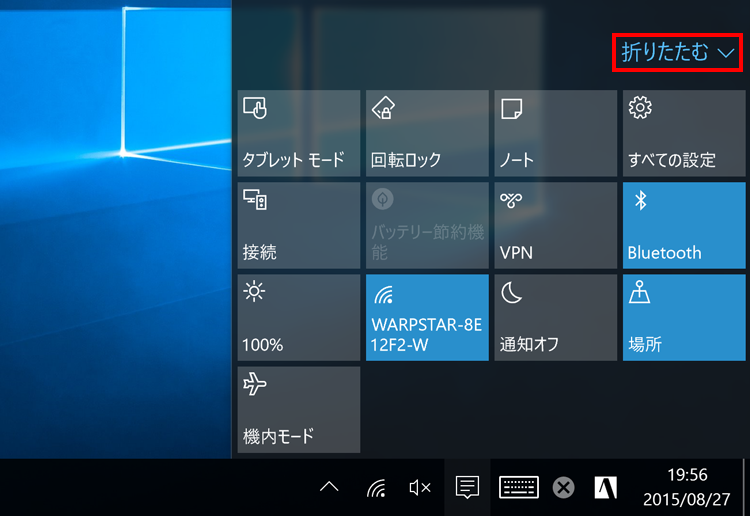Screen dimensions: 750x516
Task: Open the ノート quick action tile
Action: pos(555,132)
